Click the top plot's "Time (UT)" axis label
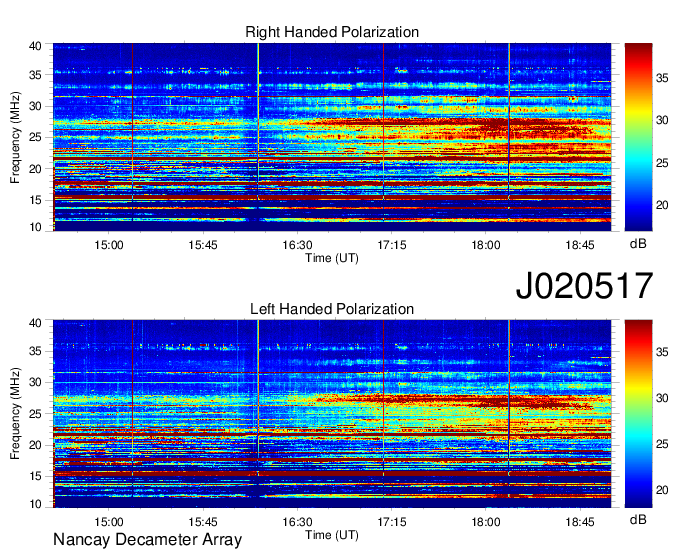680x552 pixels. [x=332, y=258]
